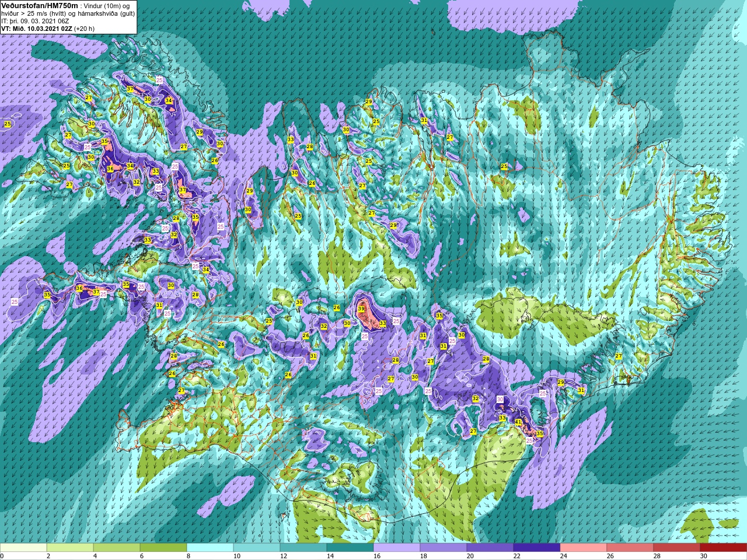The image size is (747, 560).
Task: Pick the violet 20–22 legend swatch
Action: click(490, 548)
